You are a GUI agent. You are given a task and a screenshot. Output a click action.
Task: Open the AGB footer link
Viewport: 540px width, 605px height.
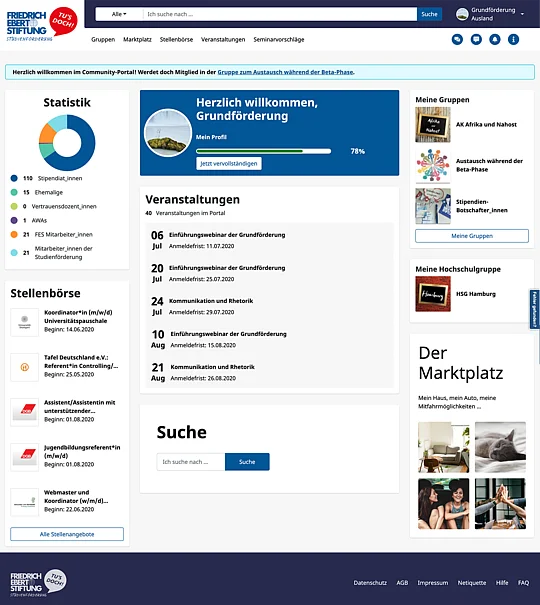pyautogui.click(x=402, y=583)
